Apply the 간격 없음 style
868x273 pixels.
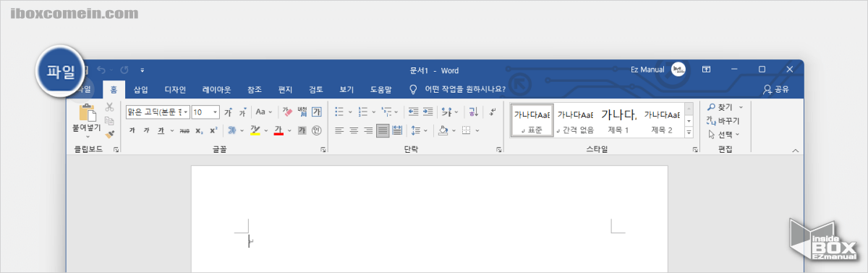click(x=575, y=120)
